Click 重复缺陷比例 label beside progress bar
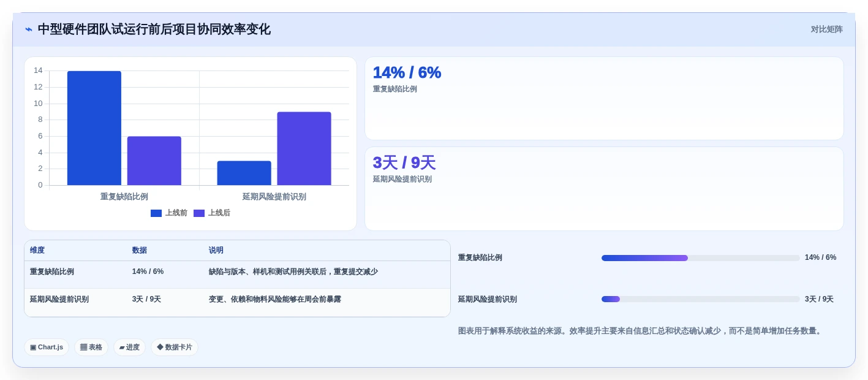The image size is (868, 380). (x=480, y=257)
